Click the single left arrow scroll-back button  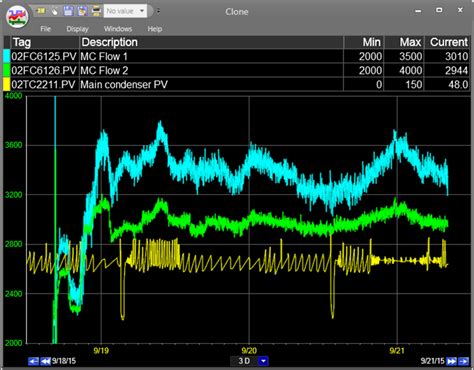coord(33,361)
